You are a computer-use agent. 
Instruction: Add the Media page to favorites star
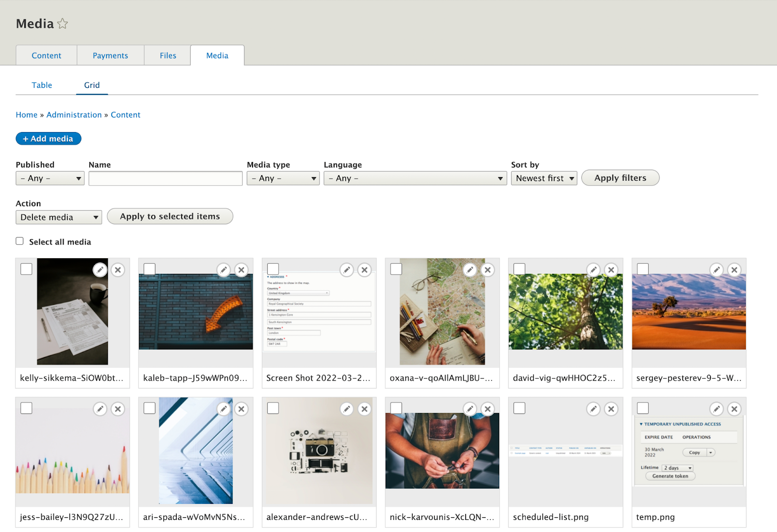pyautogui.click(x=63, y=23)
